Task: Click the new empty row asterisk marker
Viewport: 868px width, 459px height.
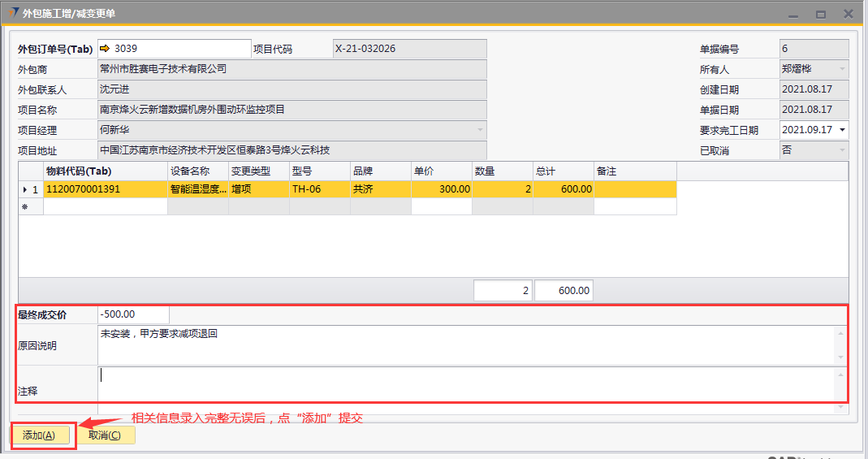Action: coord(24,207)
